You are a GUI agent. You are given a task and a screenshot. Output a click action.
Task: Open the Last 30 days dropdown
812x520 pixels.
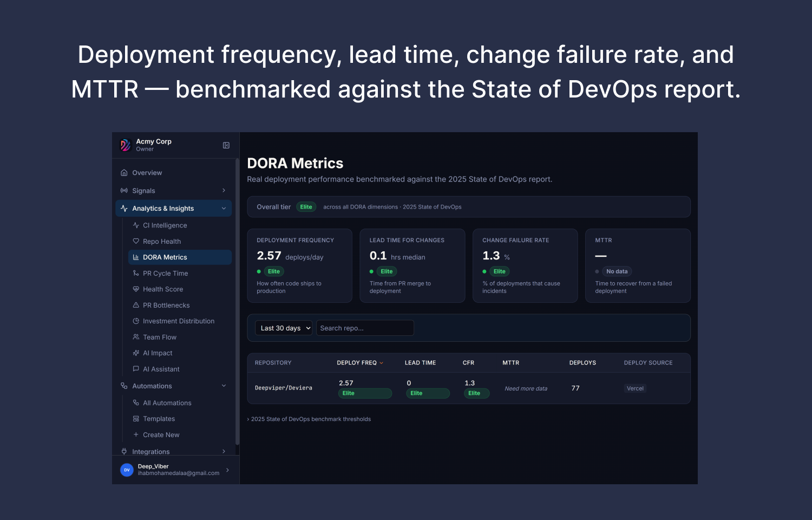[x=284, y=328]
